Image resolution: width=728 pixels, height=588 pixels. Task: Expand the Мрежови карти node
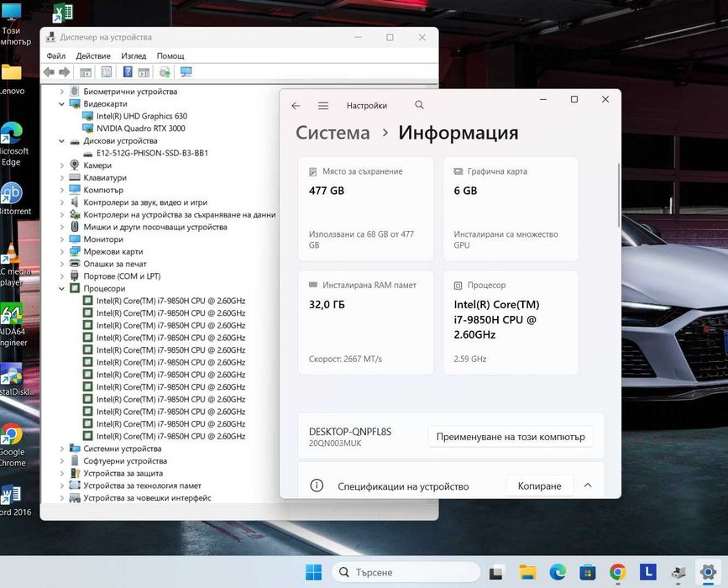(x=62, y=252)
